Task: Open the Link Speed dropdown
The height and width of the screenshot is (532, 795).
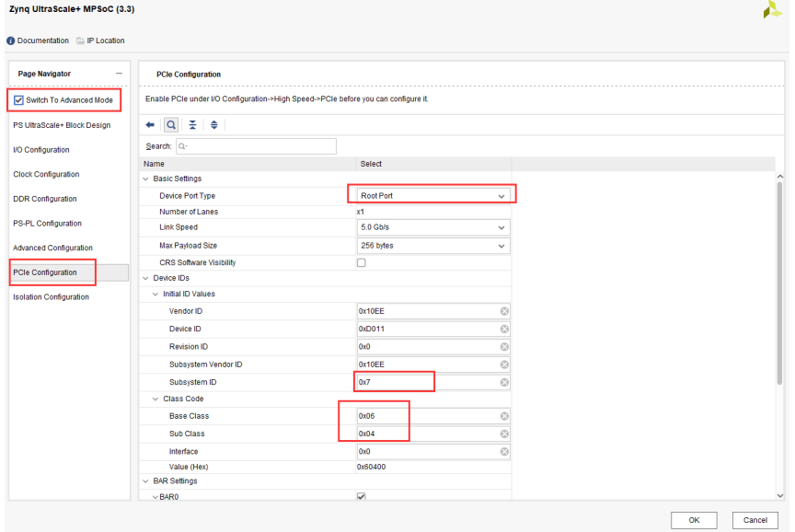Action: pyautogui.click(x=433, y=227)
